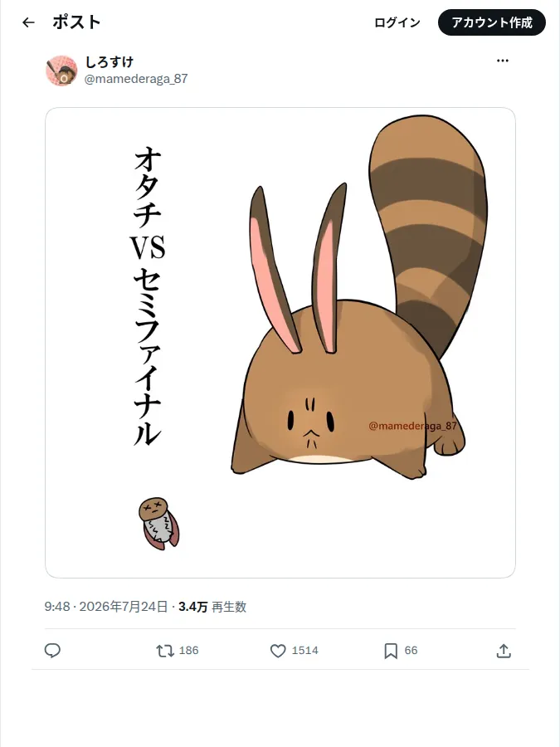Click the reply speech bubble icon
560x747 pixels.
[52, 650]
